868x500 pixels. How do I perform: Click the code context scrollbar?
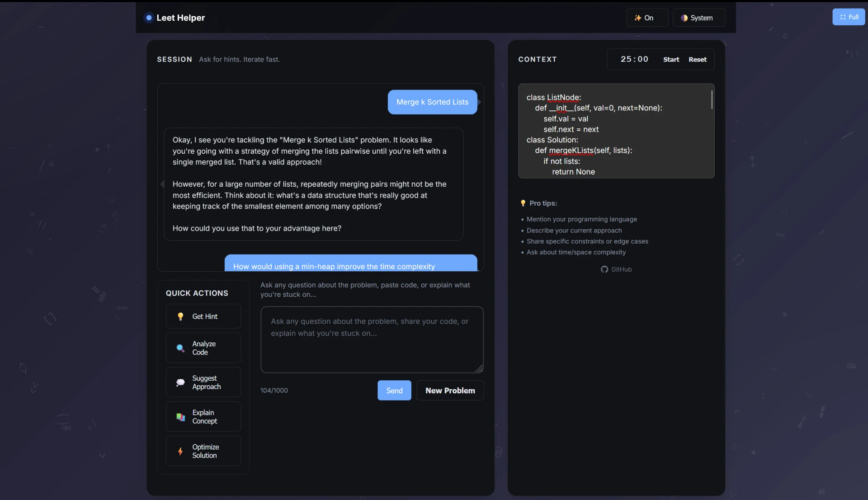coord(712,100)
